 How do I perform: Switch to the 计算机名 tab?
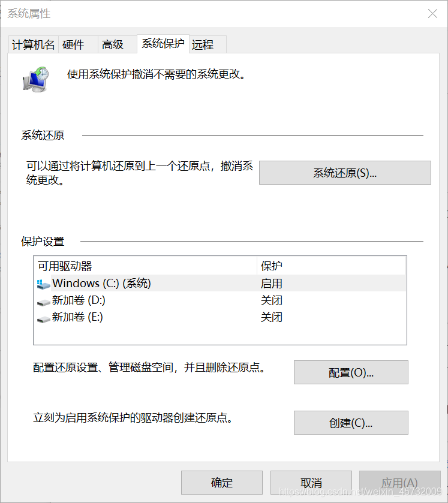coord(34,44)
